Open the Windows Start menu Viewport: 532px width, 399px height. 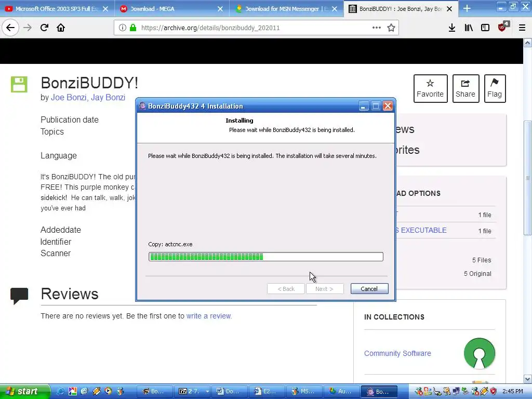click(24, 391)
